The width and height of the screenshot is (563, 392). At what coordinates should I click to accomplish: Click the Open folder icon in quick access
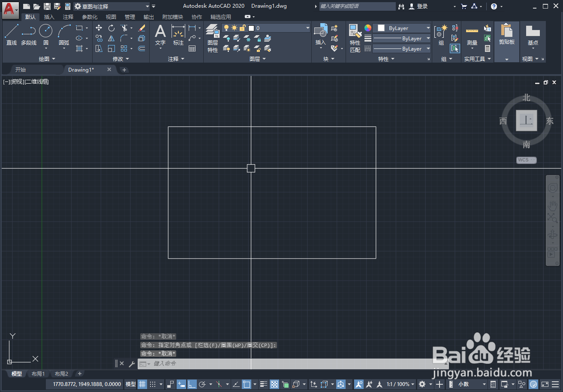click(x=36, y=6)
